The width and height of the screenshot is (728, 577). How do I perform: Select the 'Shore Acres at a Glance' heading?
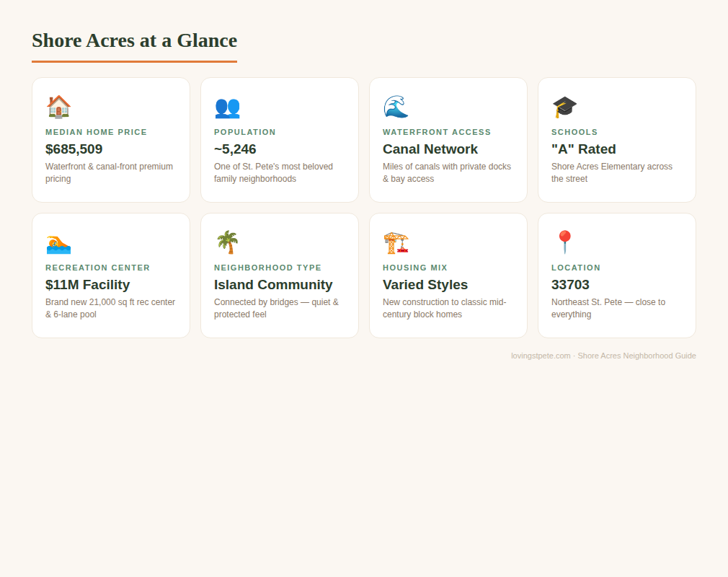(134, 40)
